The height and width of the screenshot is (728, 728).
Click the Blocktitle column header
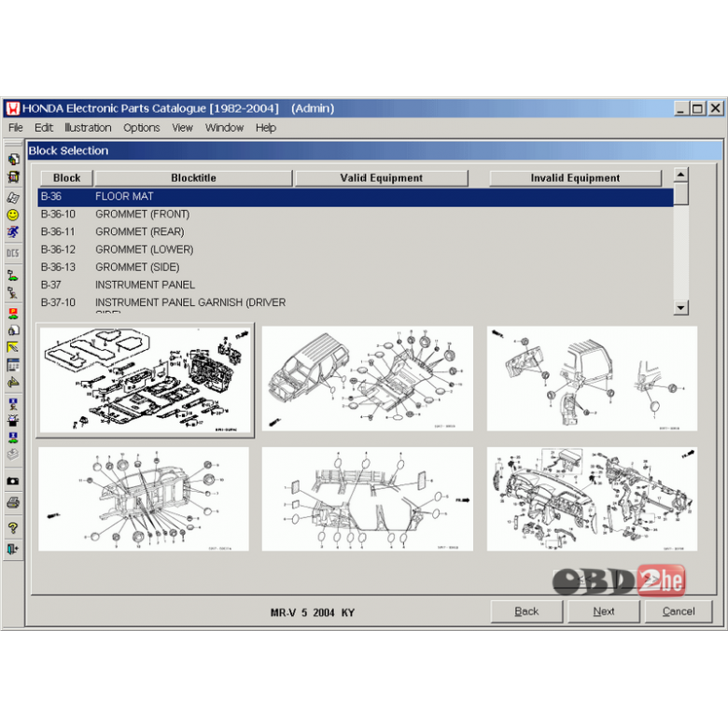(193, 178)
